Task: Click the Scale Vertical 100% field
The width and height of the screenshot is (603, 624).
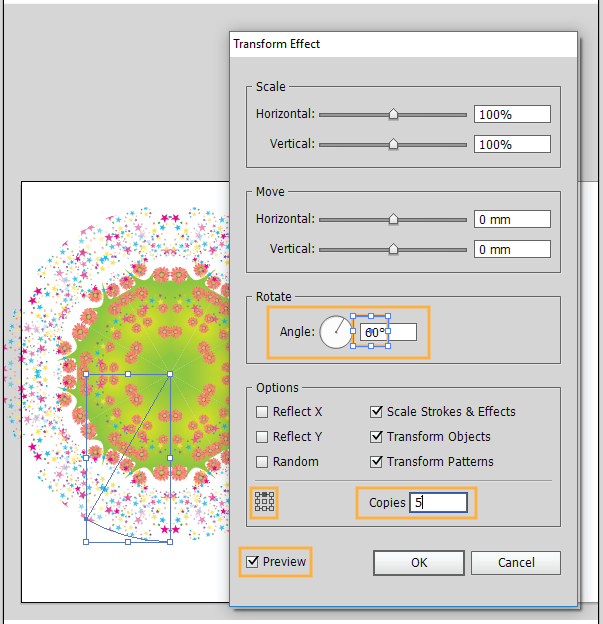Action: pos(512,144)
